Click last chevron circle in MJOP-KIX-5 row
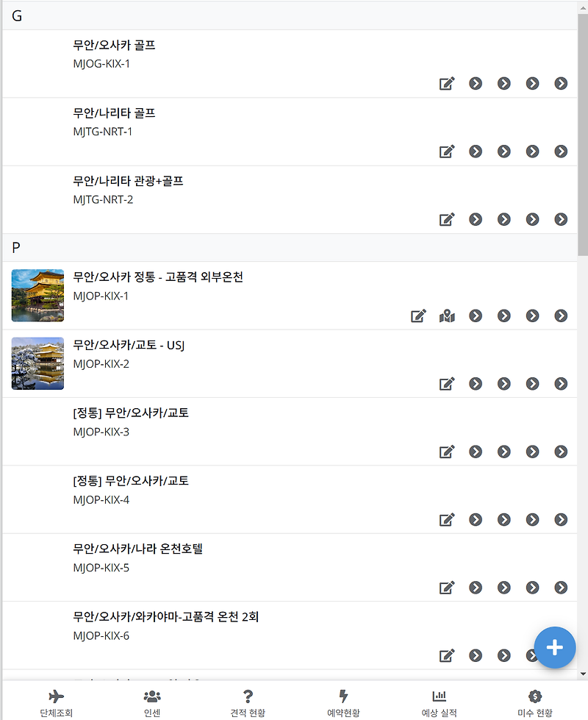Image resolution: width=588 pixels, height=720 pixels. click(x=561, y=588)
